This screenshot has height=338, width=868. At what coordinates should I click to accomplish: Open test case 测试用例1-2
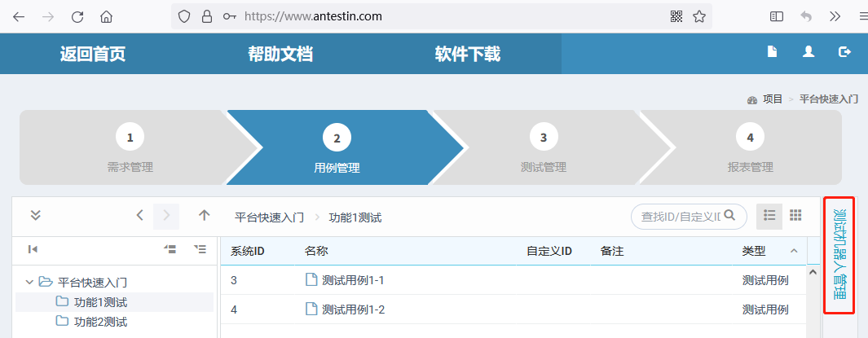pos(353,309)
